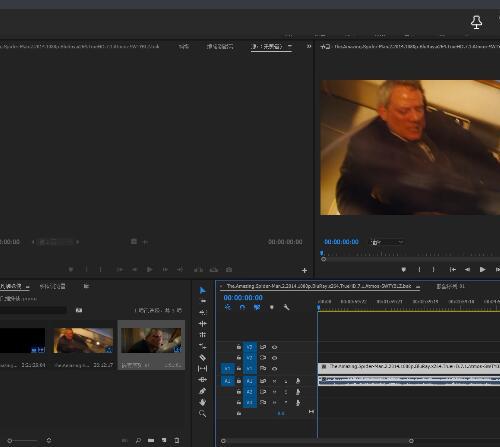Screen dimensions: 500x447
Task: Select the Amazing Spider-Man sequence timeline tab
Action: 319,286
